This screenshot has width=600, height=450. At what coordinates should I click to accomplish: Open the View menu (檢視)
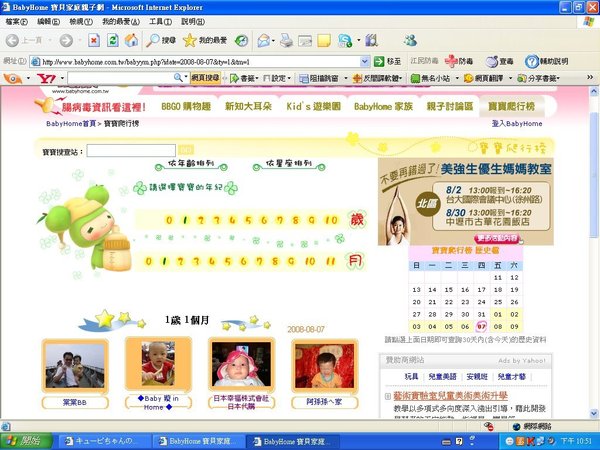click(x=81, y=22)
